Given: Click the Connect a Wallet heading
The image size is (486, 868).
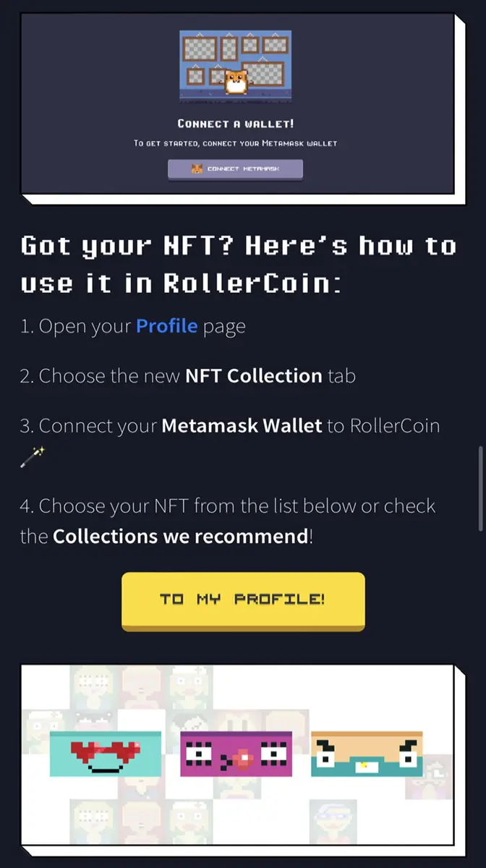Looking at the screenshot, I should [x=235, y=124].
